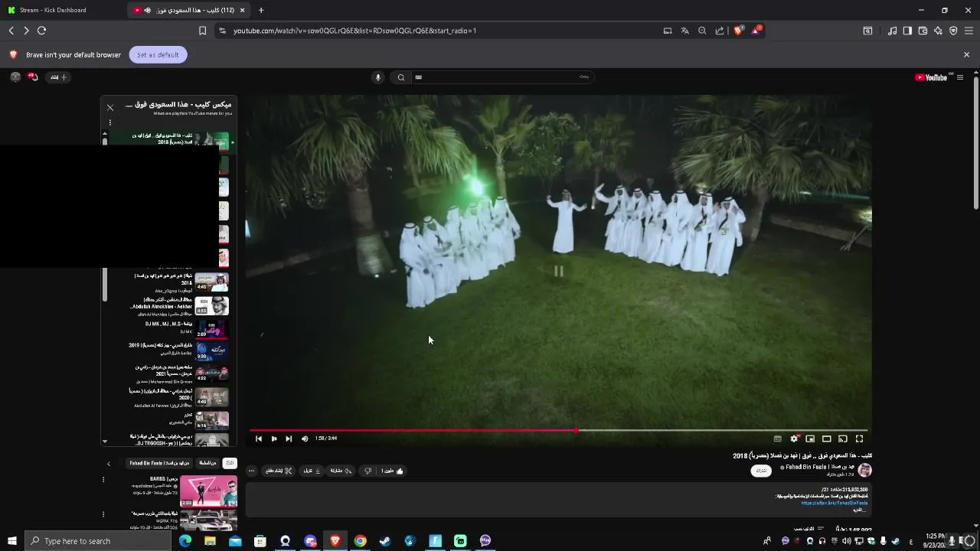The image size is (980, 551).
Task: Switch to theater mode view
Action: pyautogui.click(x=827, y=439)
